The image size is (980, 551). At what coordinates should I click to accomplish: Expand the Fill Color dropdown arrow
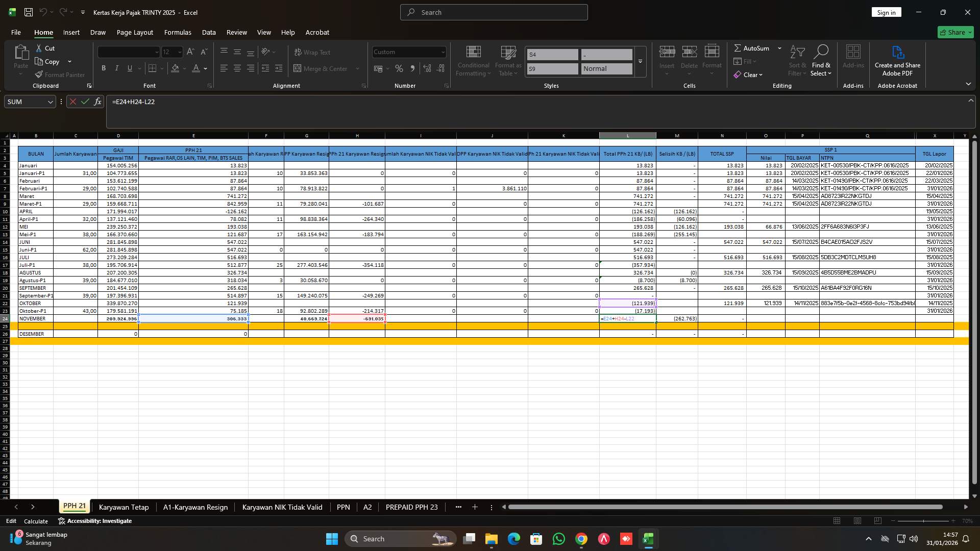[184, 68]
